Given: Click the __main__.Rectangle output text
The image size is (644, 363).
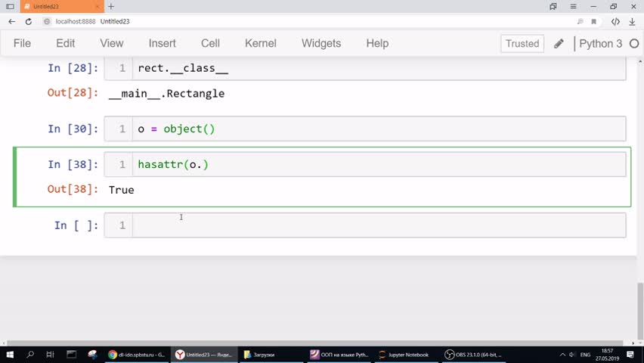Looking at the screenshot, I should tap(167, 94).
